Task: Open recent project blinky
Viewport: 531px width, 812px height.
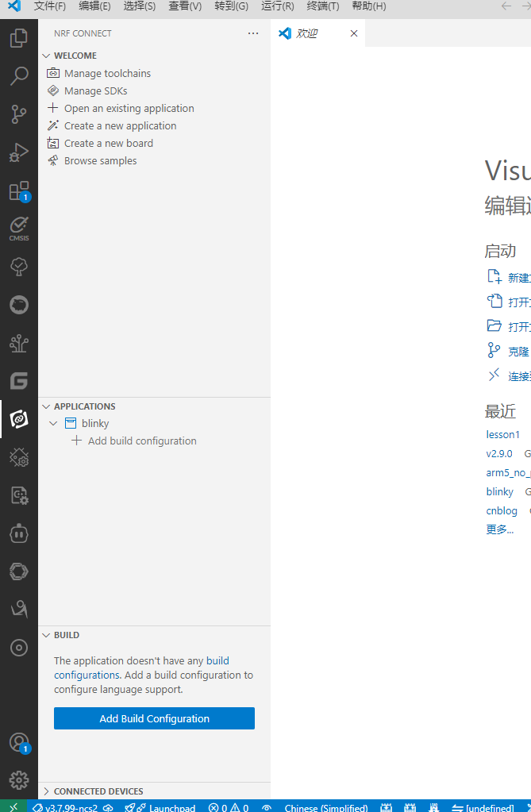Action: tap(499, 491)
